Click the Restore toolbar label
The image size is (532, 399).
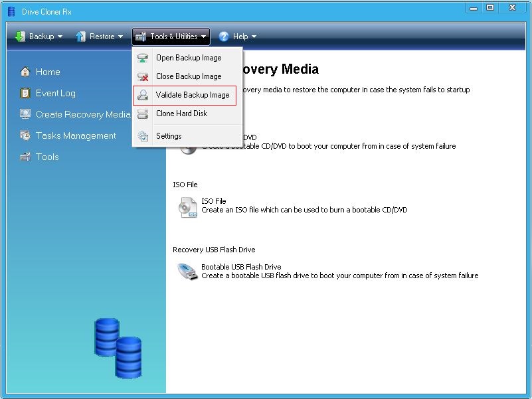102,37
